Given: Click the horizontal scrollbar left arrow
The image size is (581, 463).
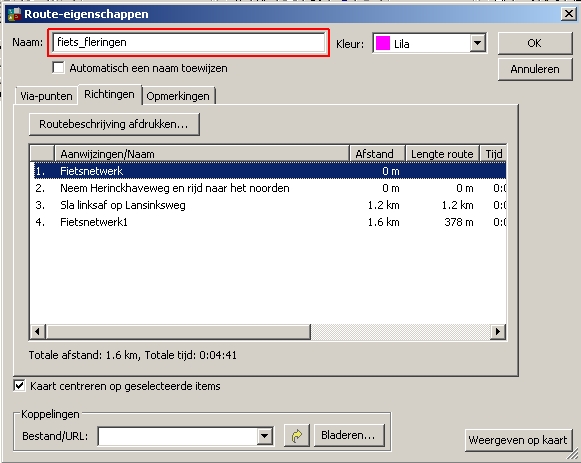Looking at the screenshot, I should click(x=37, y=332).
